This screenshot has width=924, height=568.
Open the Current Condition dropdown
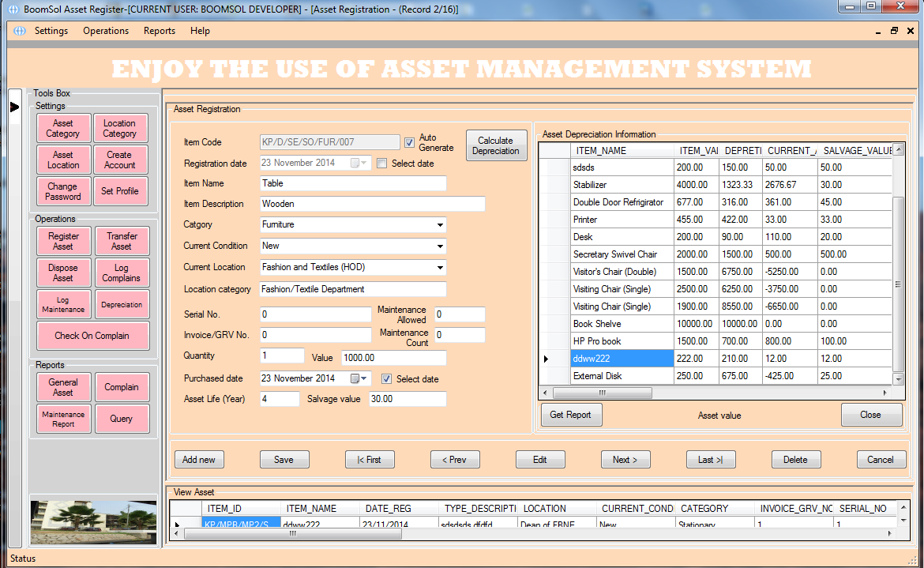click(x=439, y=246)
